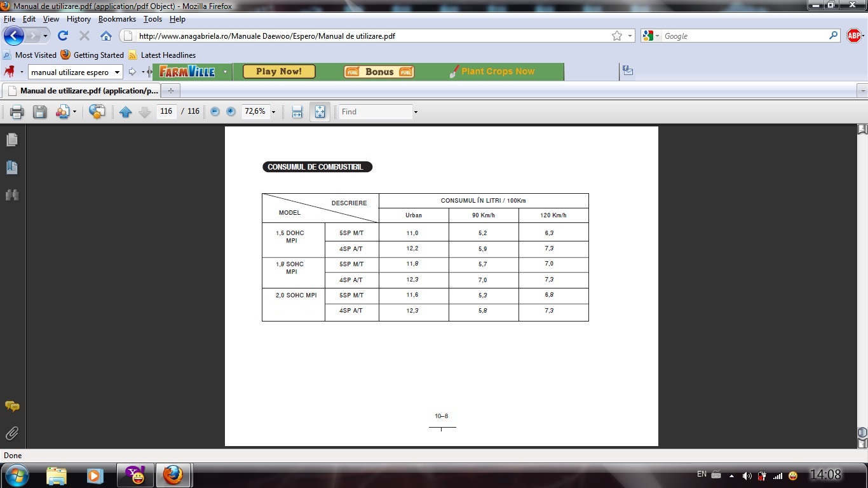This screenshot has height=488, width=868.
Task: Save a copy of the PDF
Action: click(39, 112)
